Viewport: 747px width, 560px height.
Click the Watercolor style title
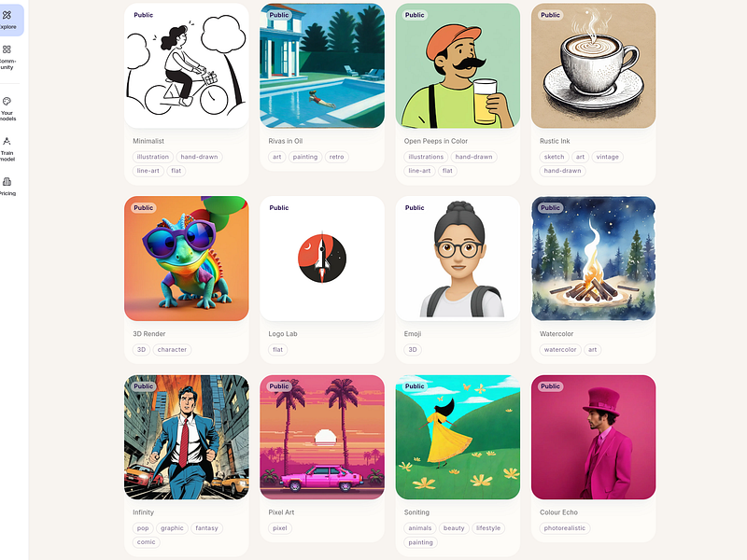pyautogui.click(x=557, y=334)
